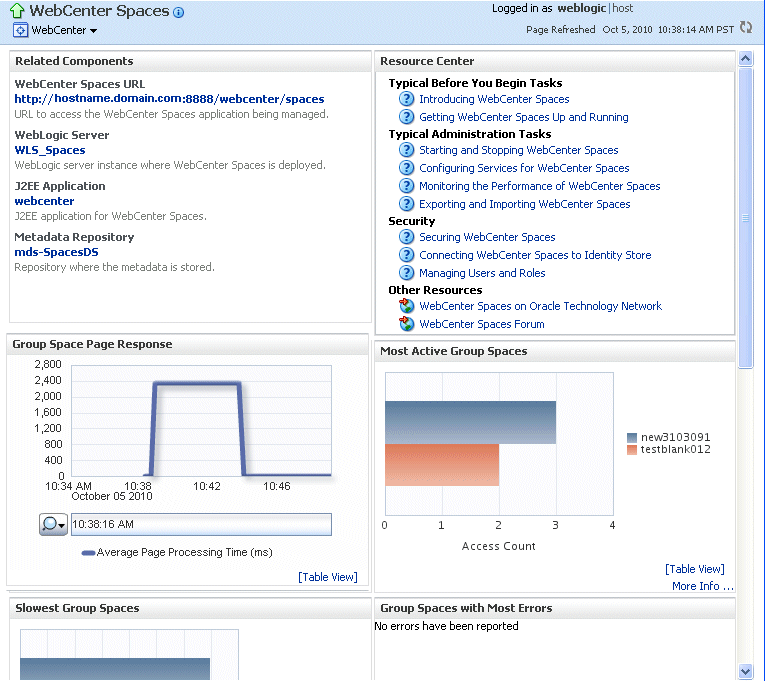Click the blue new3103091 bar in chart

point(470,422)
